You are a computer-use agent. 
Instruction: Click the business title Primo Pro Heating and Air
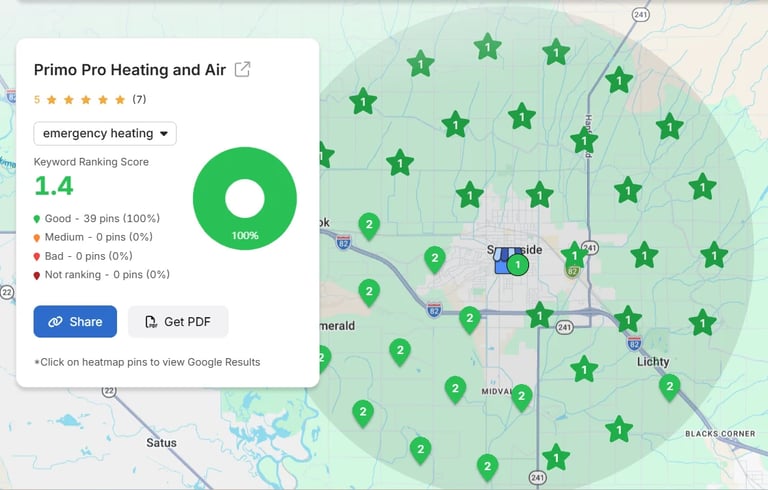tap(130, 70)
